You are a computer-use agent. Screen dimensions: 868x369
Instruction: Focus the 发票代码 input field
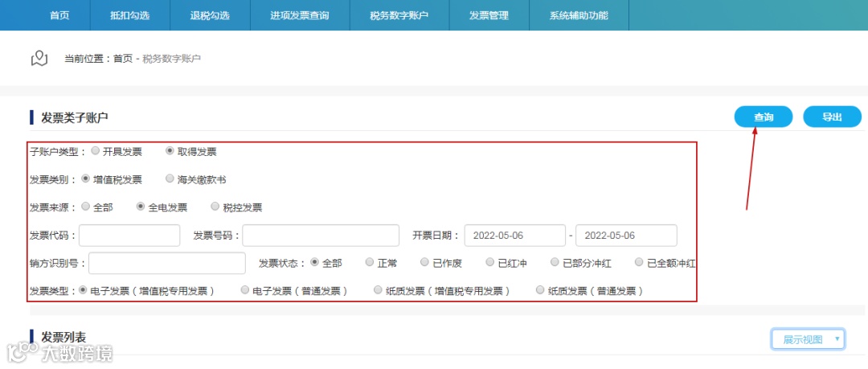(129, 236)
